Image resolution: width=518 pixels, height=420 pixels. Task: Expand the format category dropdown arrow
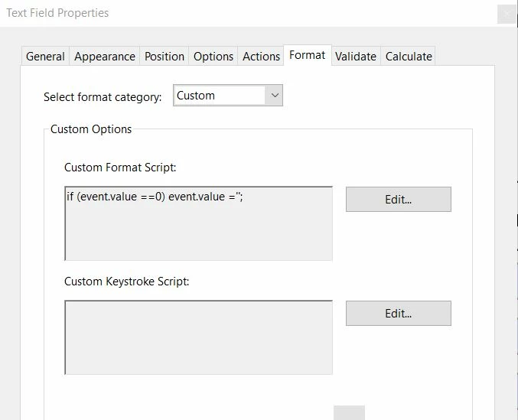[x=275, y=96]
